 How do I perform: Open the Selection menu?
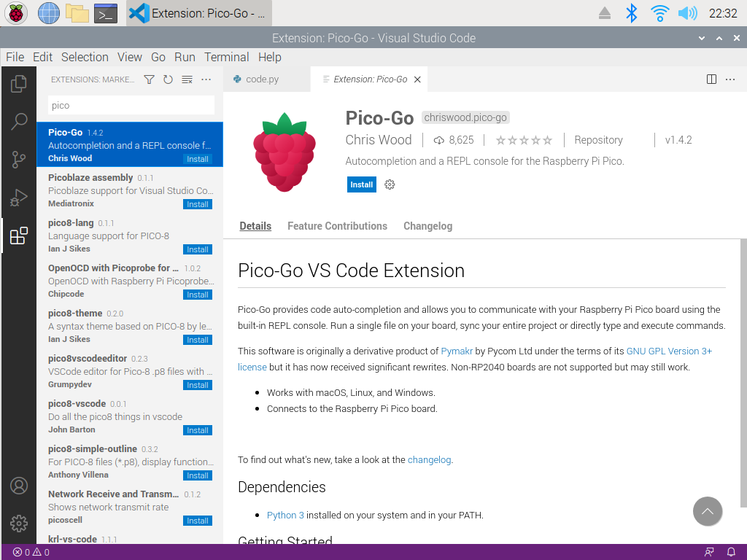point(85,57)
